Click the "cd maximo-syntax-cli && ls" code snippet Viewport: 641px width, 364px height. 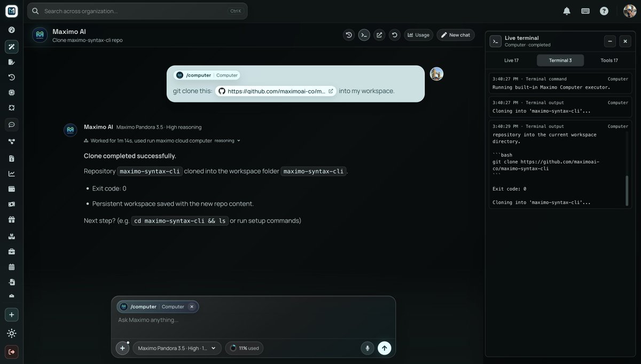[179, 220]
